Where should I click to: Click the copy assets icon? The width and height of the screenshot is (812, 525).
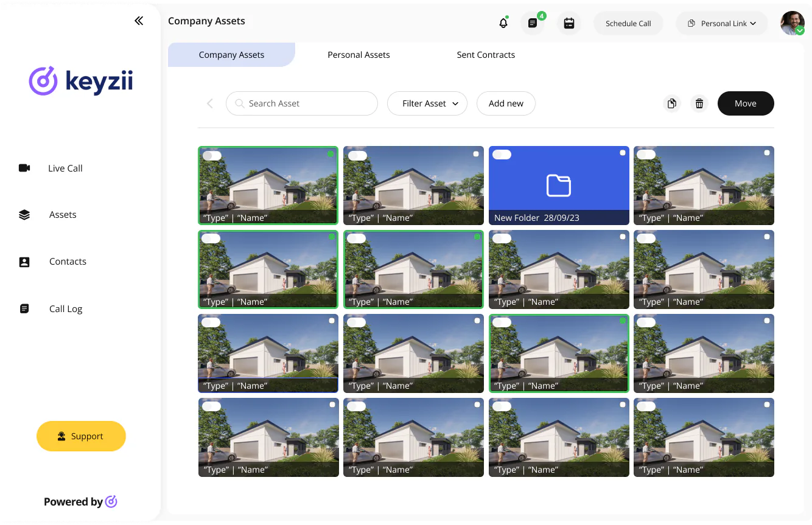click(x=672, y=103)
